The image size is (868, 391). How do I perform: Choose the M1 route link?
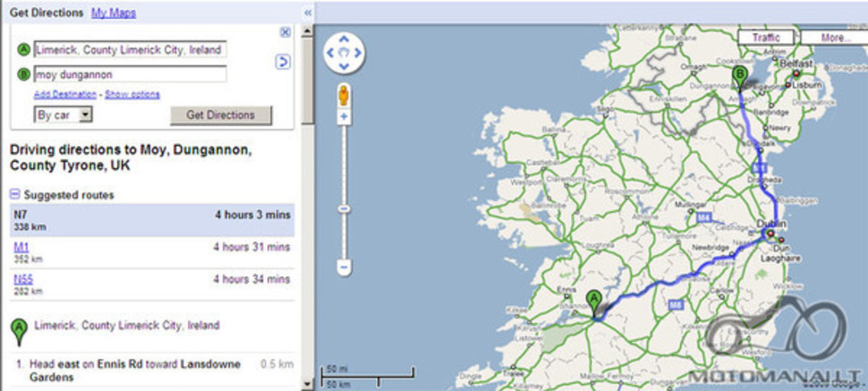(x=21, y=247)
